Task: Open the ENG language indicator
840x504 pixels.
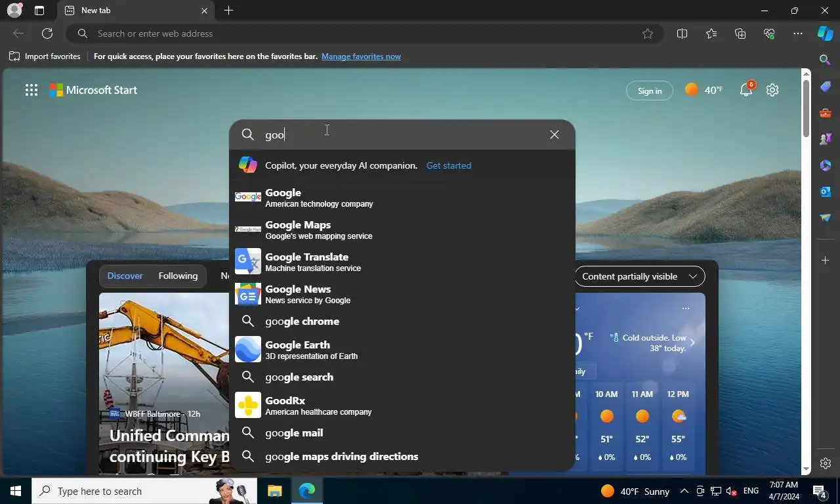Action: [751, 491]
